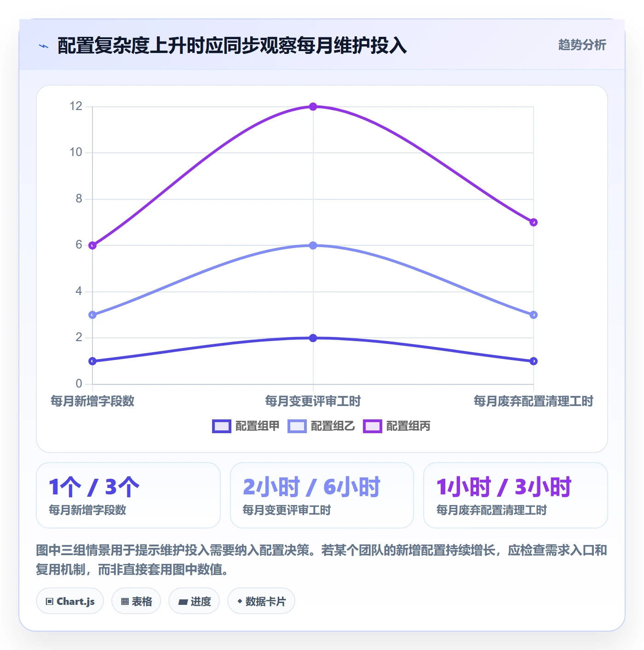The width and height of the screenshot is (644, 650).
Task: Click the 配置组乙 point at 每月变更评审工时
Action: pyautogui.click(x=313, y=245)
